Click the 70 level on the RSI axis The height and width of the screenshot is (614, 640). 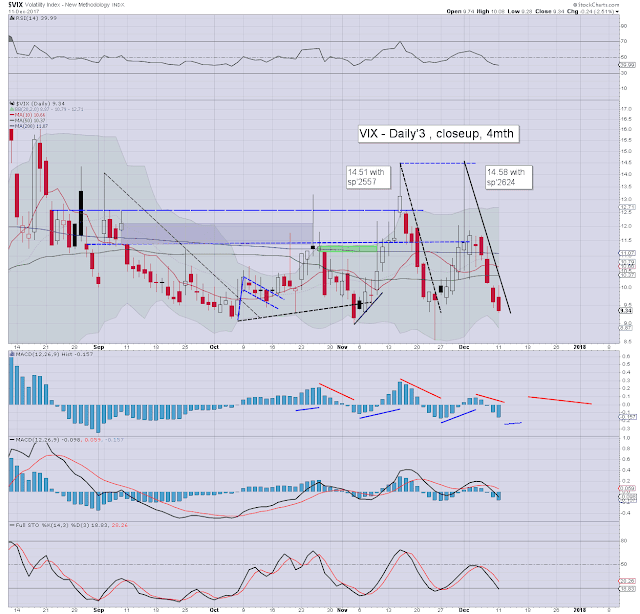pyautogui.click(x=624, y=41)
